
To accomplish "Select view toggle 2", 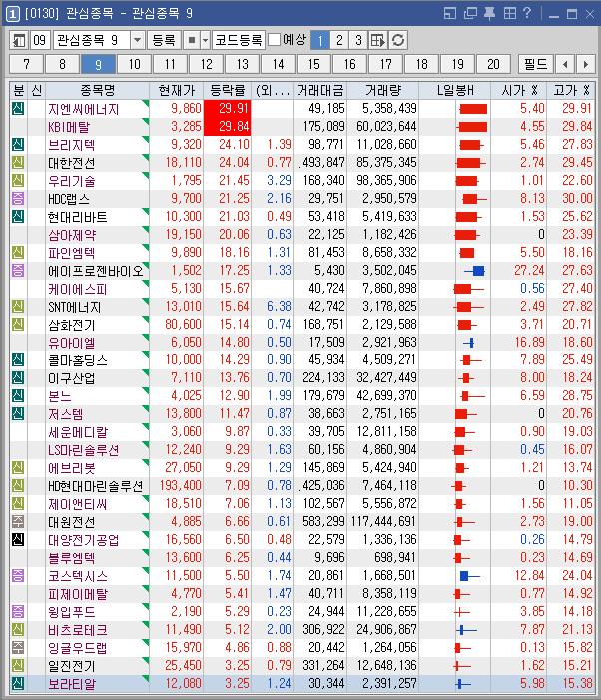I will (339, 40).
